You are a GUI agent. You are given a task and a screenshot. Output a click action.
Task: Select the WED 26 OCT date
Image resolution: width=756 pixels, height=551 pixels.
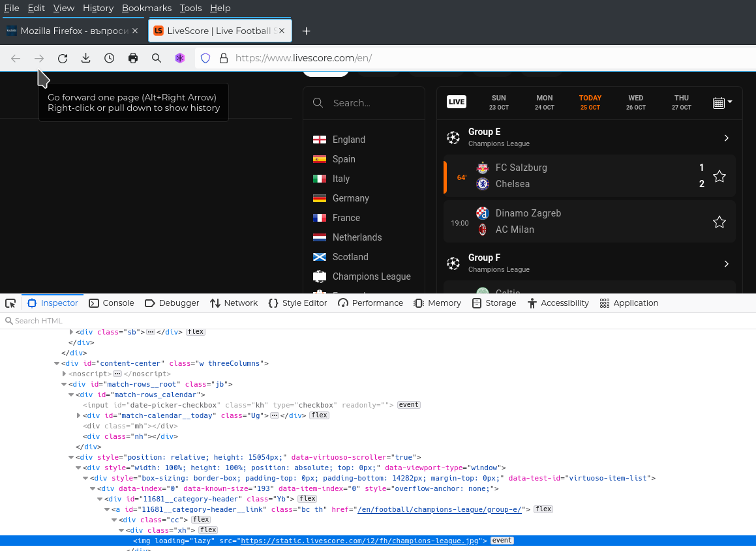coord(635,102)
